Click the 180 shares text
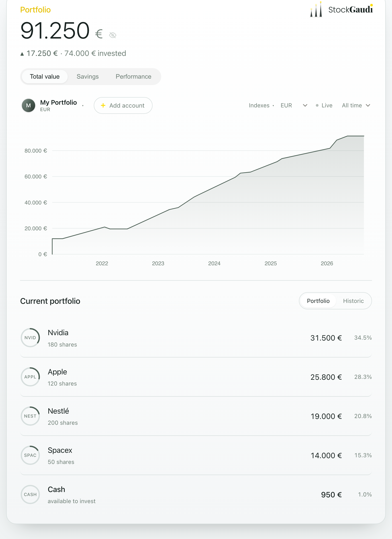Image resolution: width=392 pixels, height=539 pixels. point(62,345)
